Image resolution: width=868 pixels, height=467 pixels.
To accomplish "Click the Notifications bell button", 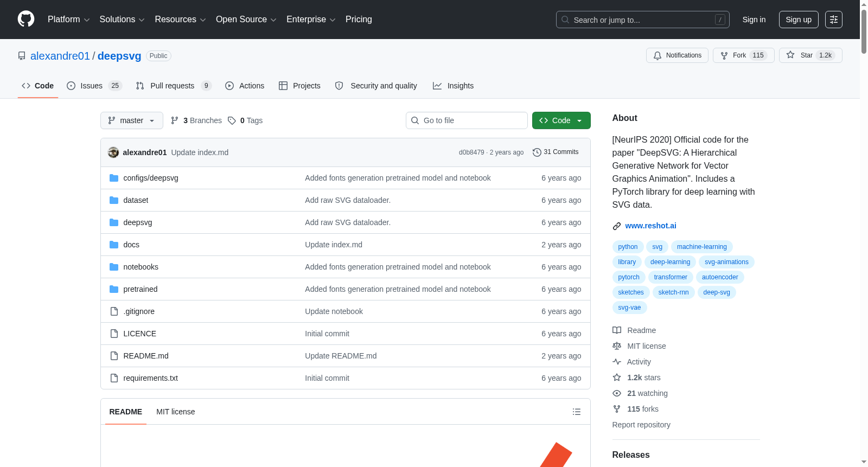I will point(677,55).
